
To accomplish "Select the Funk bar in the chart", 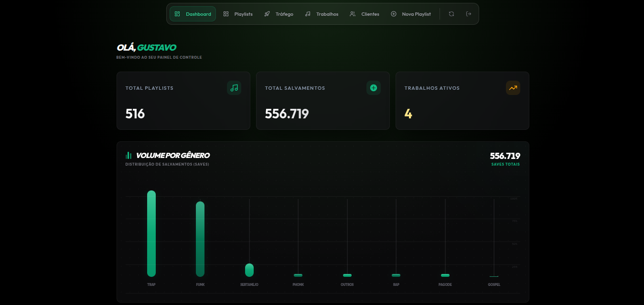I will (200, 239).
